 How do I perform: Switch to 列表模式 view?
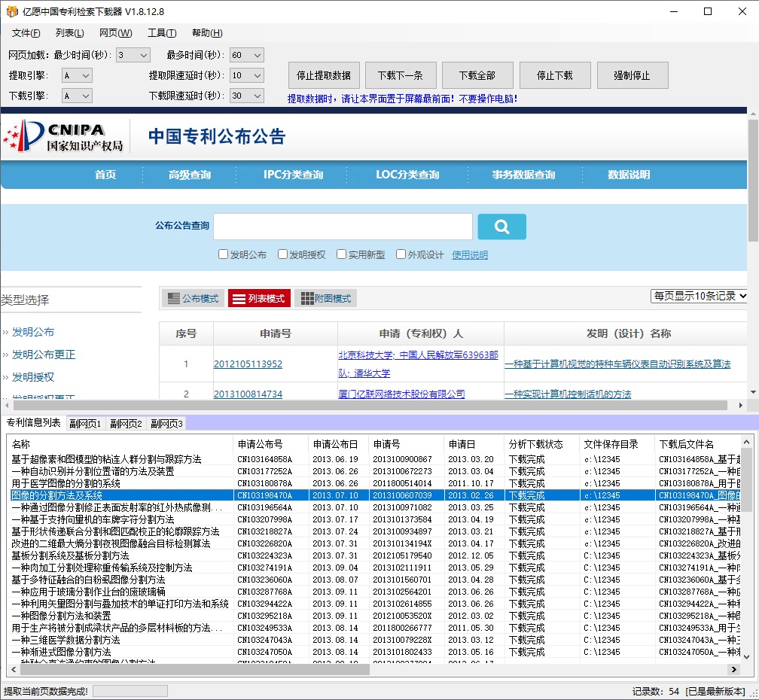tap(259, 299)
